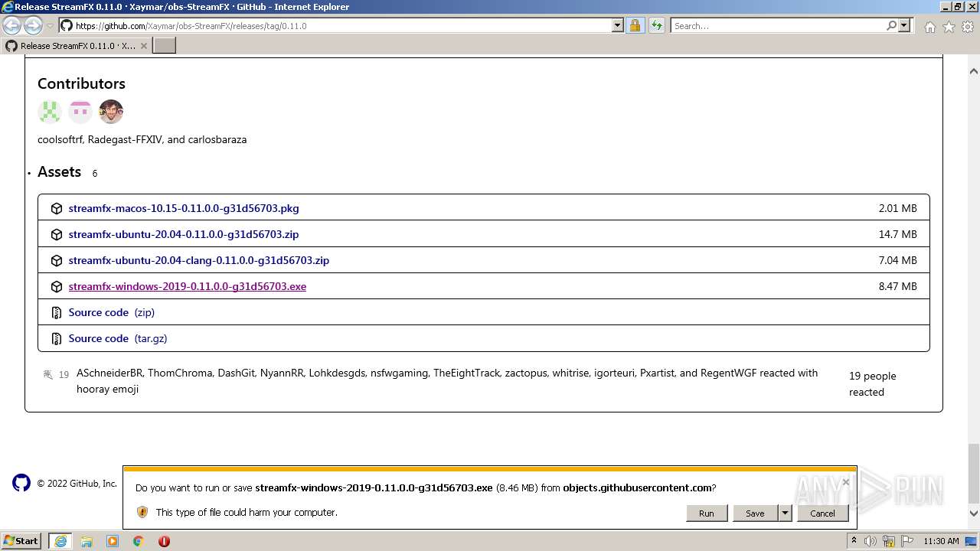Image resolution: width=980 pixels, height=551 pixels.
Task: Click Internet Explorer taskbar icon
Action: click(60, 541)
